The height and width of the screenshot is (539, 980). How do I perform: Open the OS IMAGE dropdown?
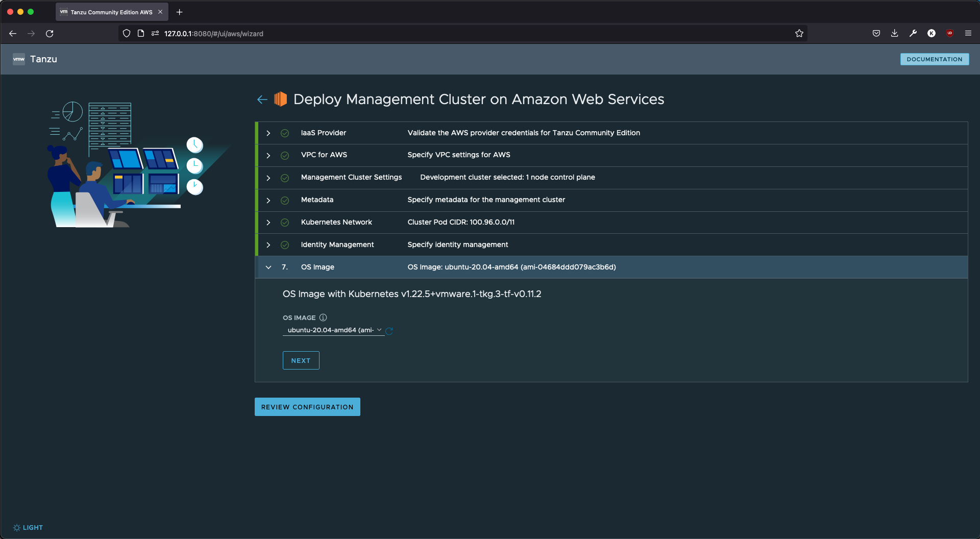[333, 330]
